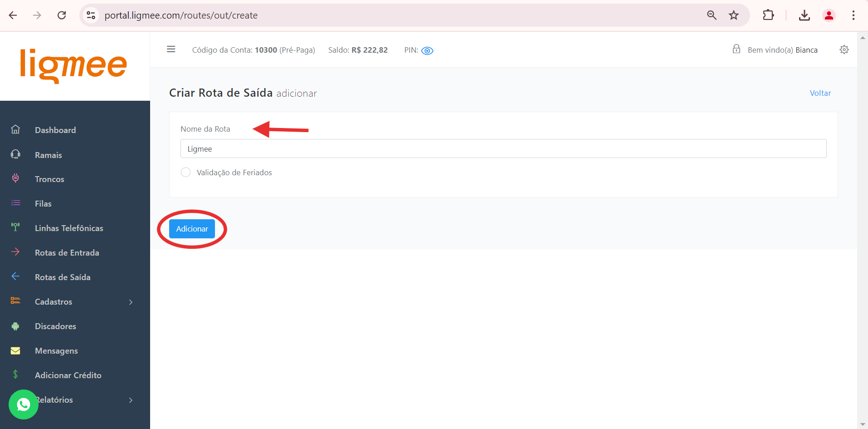Expand the Cadastros submenu chevron

click(131, 302)
